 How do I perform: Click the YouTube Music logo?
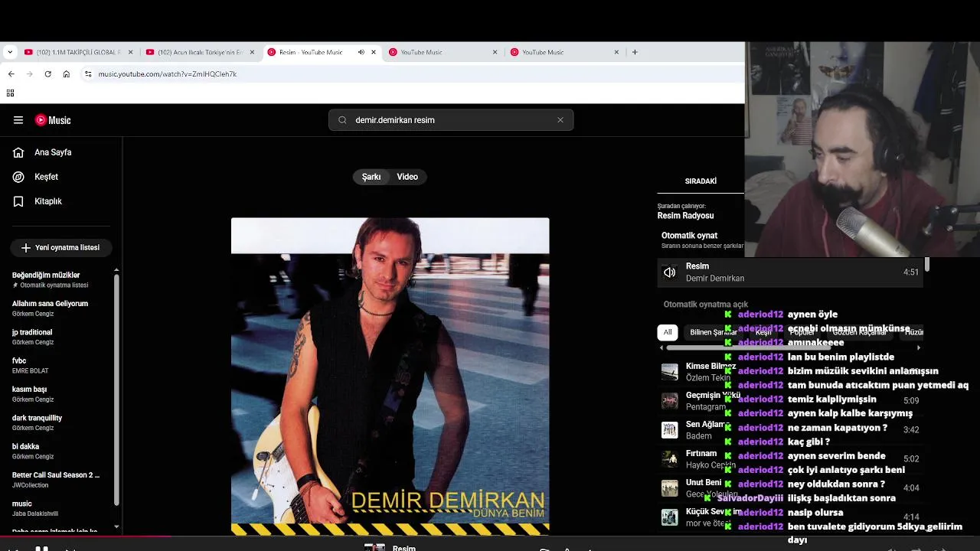(53, 120)
